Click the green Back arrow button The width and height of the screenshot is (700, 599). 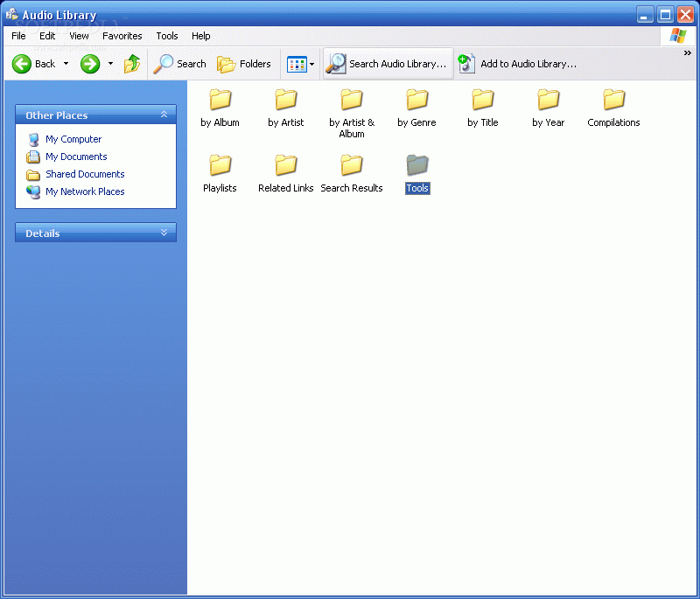pos(21,64)
